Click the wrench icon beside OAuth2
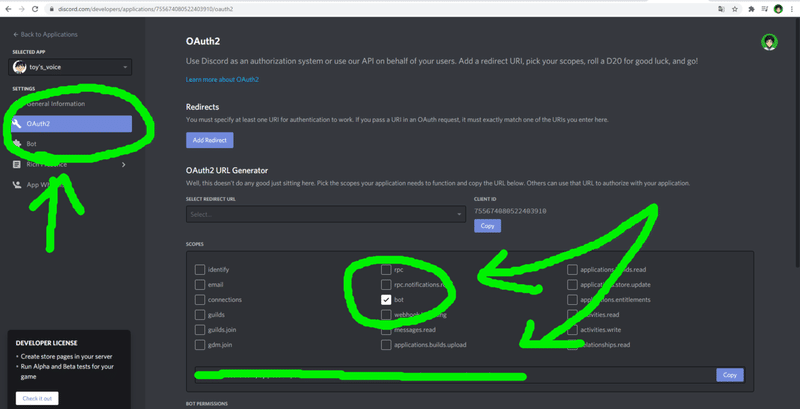Screen dimensions: 800x409 (x=17, y=123)
